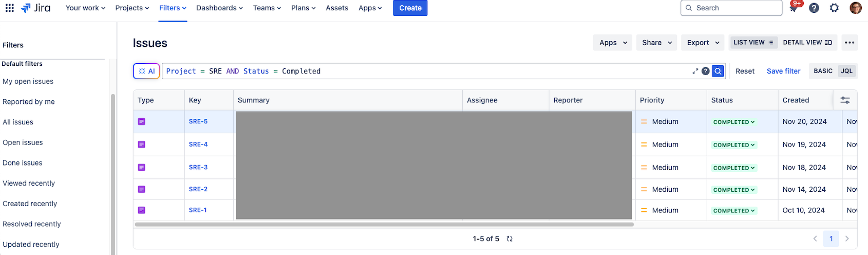Viewport: 868px width, 255px height.
Task: Click the horizontal table scrollbar
Action: (384, 224)
